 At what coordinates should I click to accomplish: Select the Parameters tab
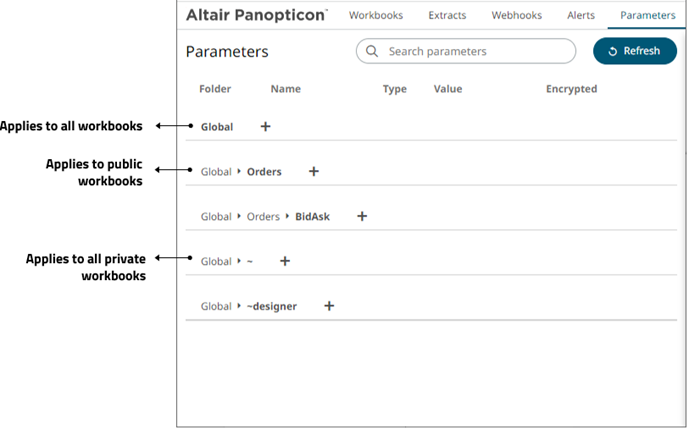click(648, 15)
